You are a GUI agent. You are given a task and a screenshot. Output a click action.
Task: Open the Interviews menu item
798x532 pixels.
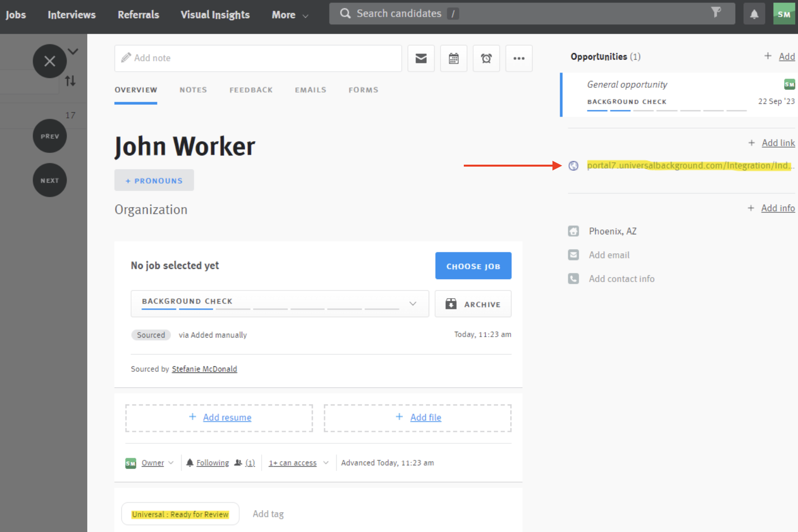71,15
